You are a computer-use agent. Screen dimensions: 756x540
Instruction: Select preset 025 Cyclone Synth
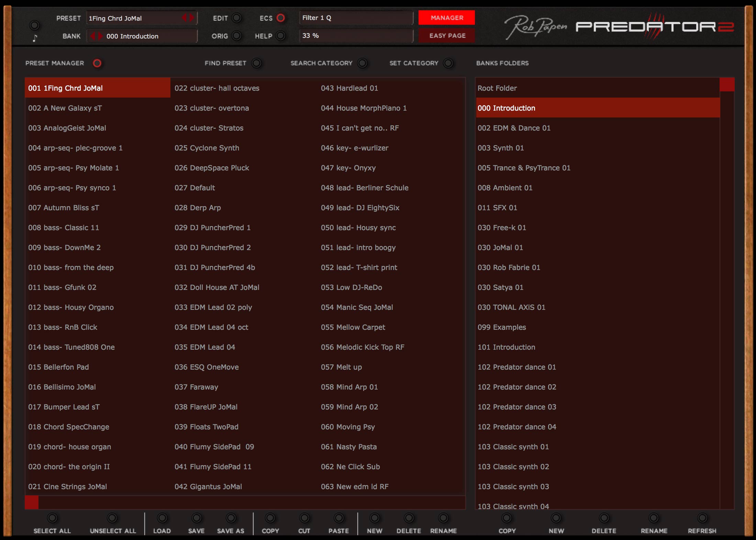pyautogui.click(x=244, y=148)
